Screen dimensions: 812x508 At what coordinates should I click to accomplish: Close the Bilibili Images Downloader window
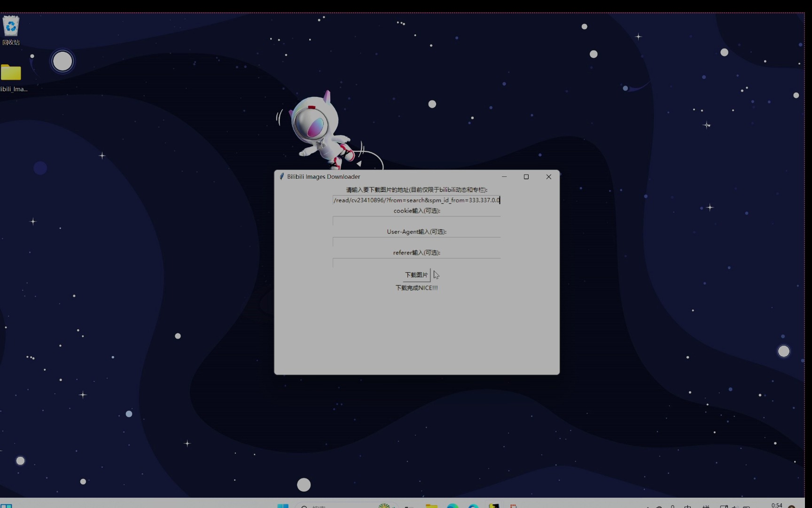tap(548, 177)
